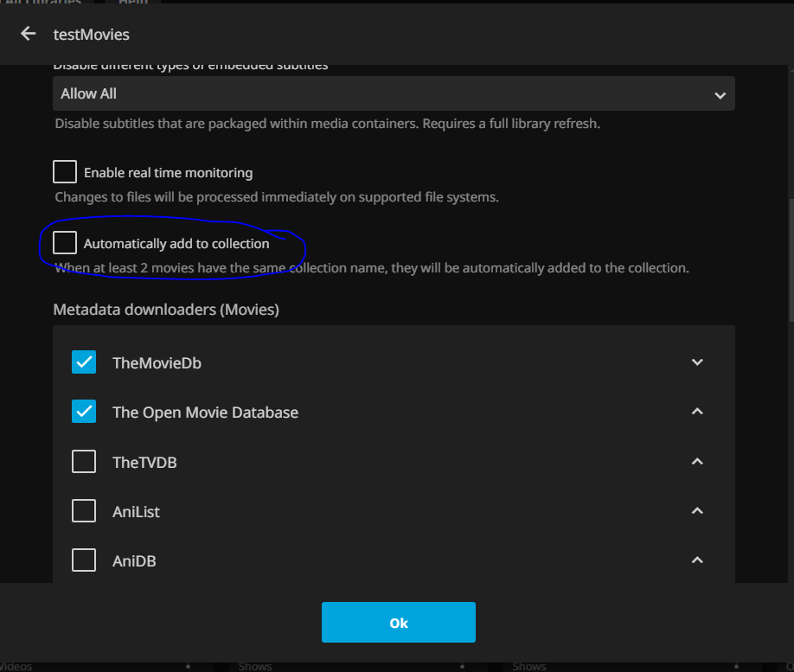Tick the AniList checkbox
This screenshot has width=794, height=672.
coord(84,511)
